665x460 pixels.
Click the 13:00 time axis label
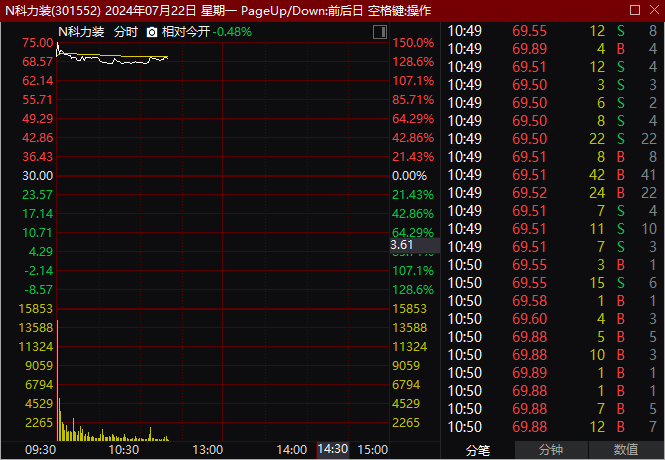pyautogui.click(x=207, y=450)
